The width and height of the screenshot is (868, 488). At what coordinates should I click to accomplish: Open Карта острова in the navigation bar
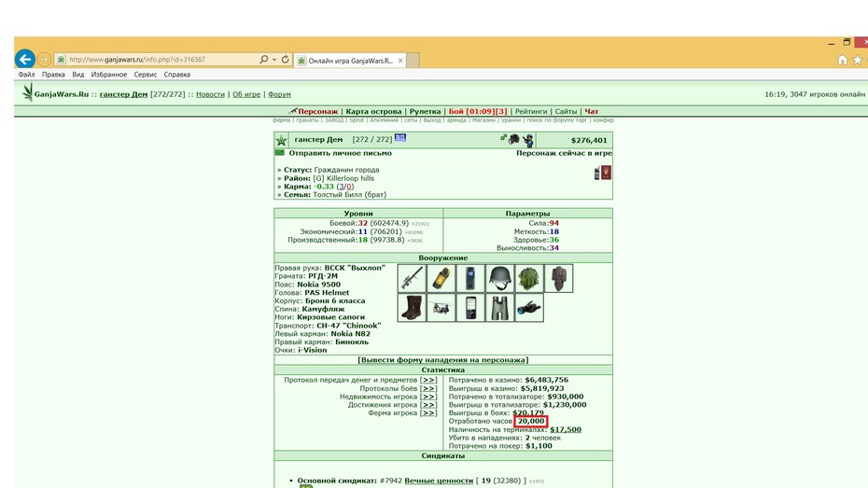coord(373,111)
